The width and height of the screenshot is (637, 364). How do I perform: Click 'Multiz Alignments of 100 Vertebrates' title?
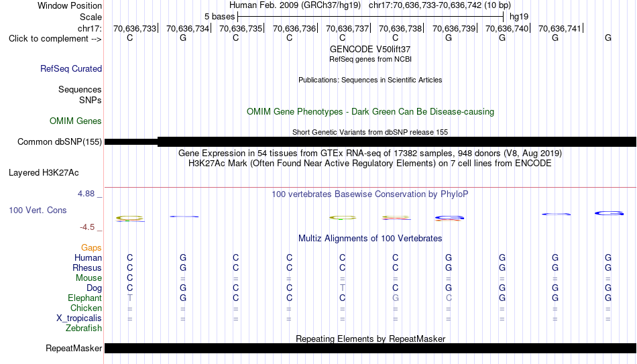370,239
